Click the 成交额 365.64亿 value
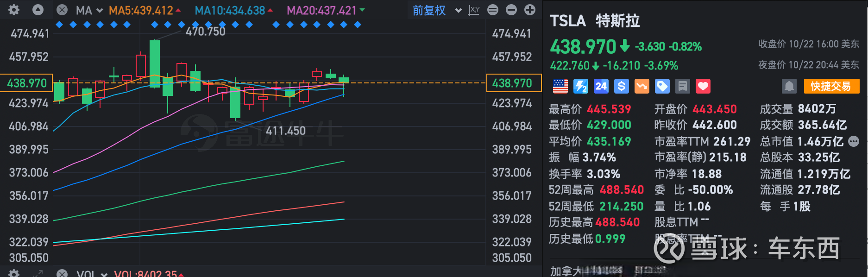Image resolution: width=868 pixels, height=277 pixels. click(822, 125)
